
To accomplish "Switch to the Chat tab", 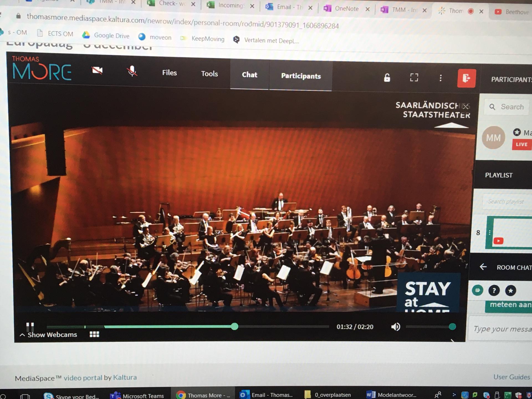I will tap(249, 75).
